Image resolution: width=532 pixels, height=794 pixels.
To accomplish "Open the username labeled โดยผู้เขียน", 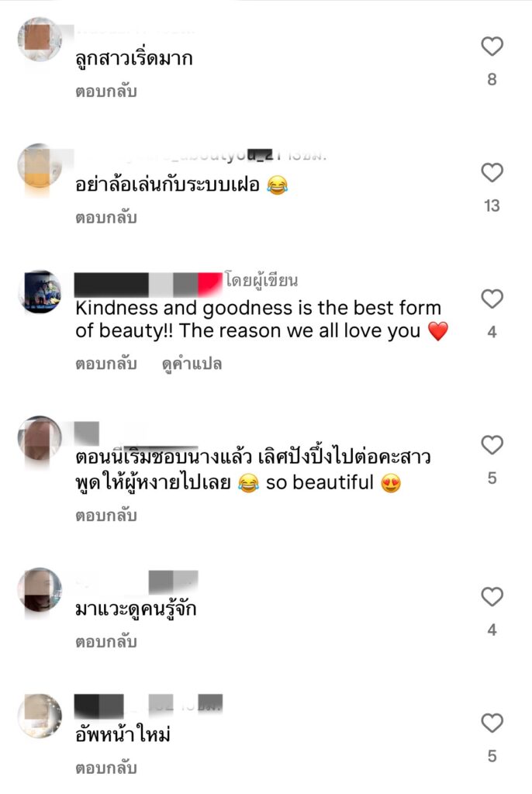I will click(x=148, y=284).
